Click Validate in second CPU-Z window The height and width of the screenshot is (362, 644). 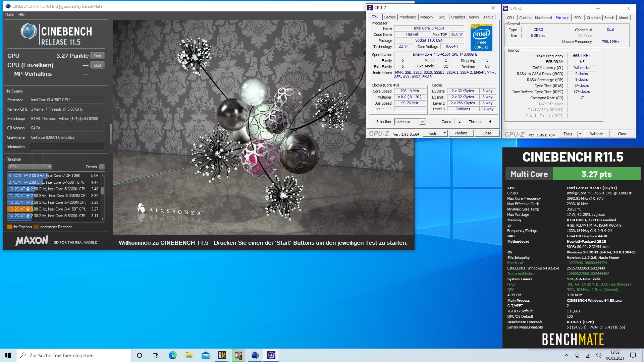596,134
